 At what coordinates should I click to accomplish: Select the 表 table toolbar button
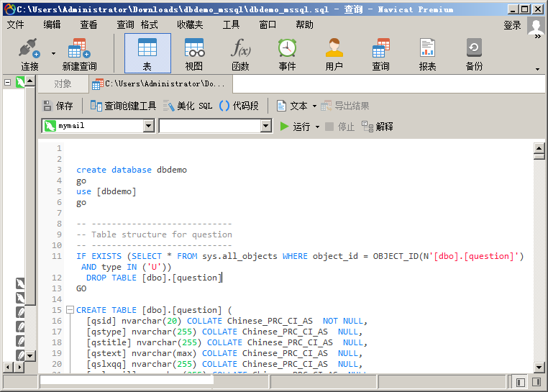(147, 53)
